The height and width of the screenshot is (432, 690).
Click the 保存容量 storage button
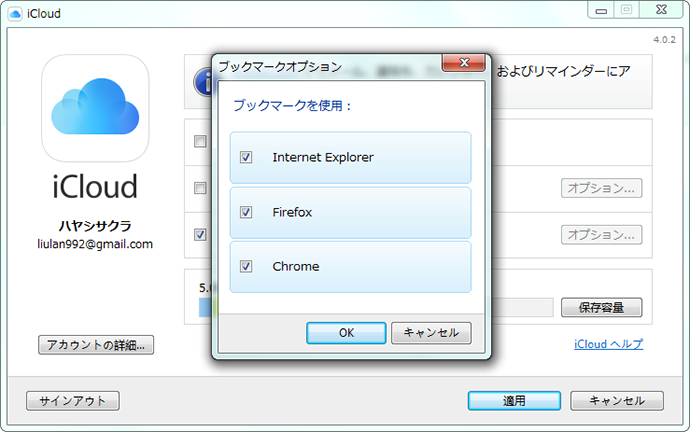(x=602, y=308)
